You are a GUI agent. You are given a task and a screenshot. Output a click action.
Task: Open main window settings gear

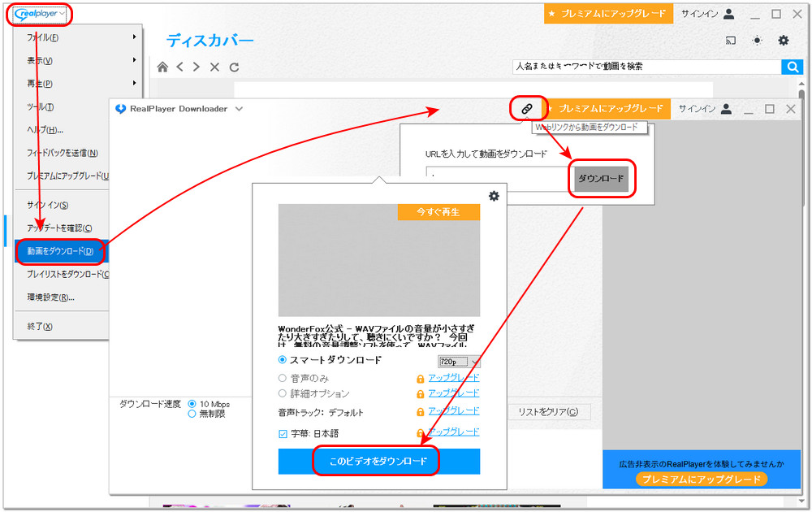point(784,40)
